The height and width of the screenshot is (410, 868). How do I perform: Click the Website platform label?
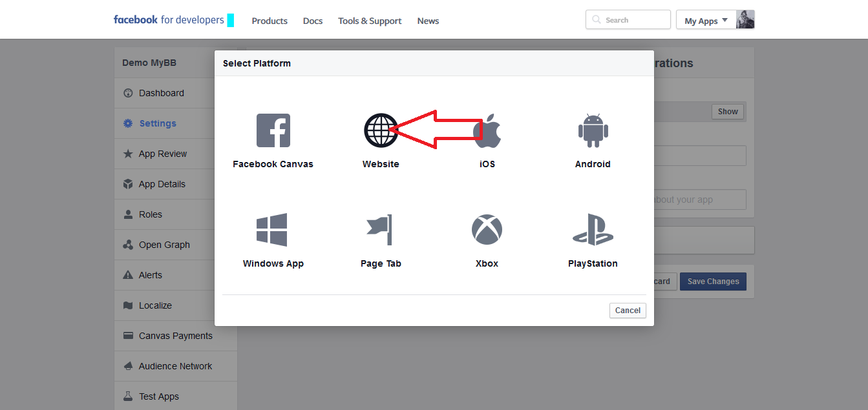pyautogui.click(x=381, y=164)
